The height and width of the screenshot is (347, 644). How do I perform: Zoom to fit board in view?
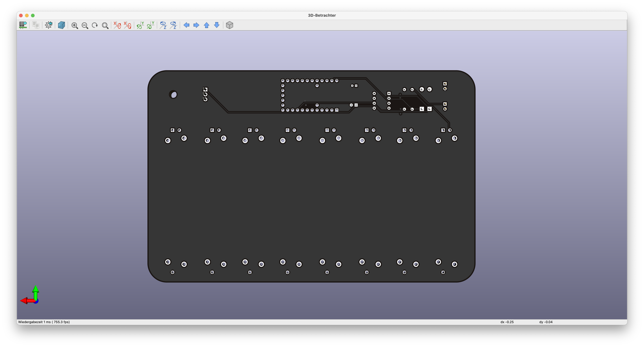click(x=105, y=25)
